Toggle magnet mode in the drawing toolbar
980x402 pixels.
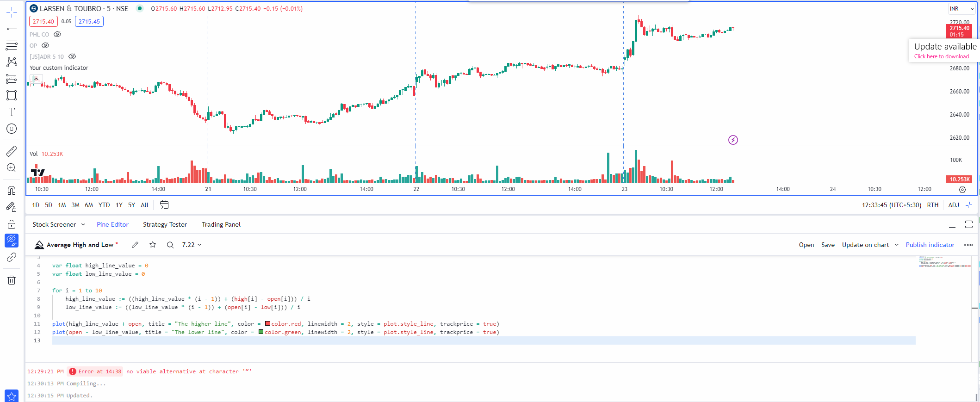point(12,190)
